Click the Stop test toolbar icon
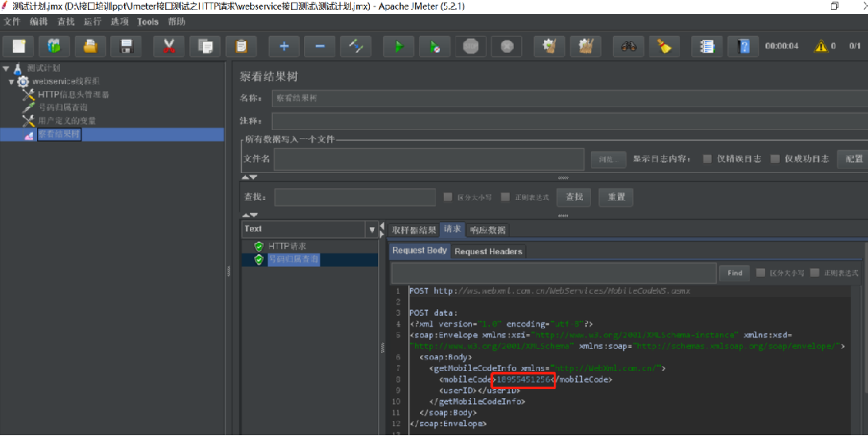 point(470,46)
